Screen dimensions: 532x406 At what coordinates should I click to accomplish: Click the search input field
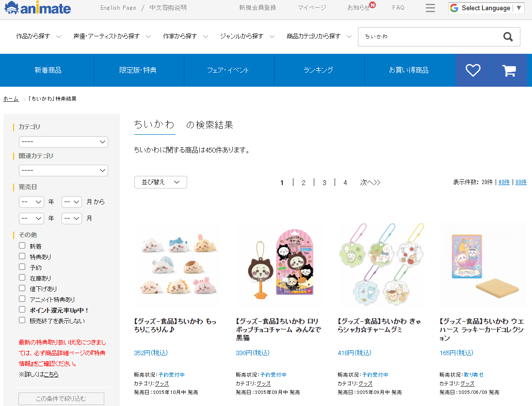pyautogui.click(x=430, y=37)
